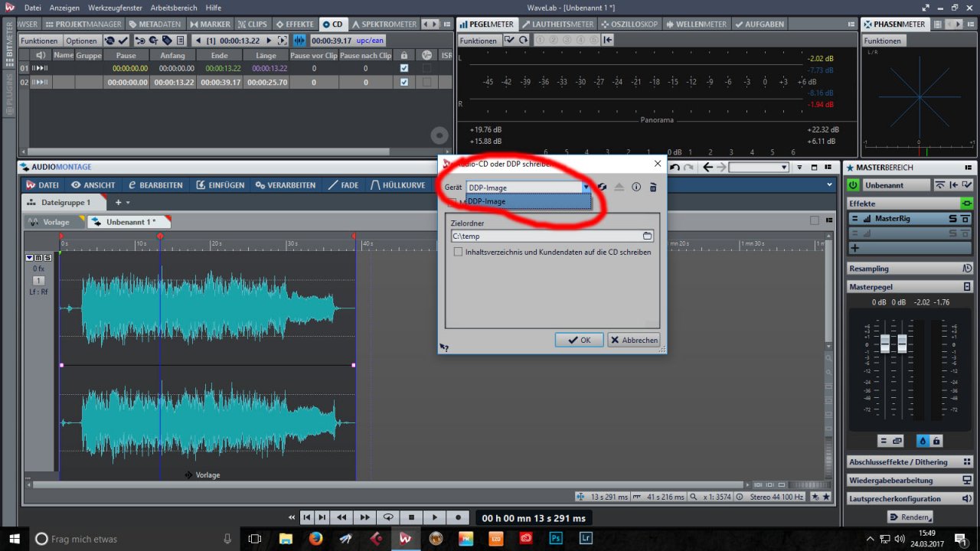Click the play button in transport bar
The height and width of the screenshot is (551, 980).
434,518
